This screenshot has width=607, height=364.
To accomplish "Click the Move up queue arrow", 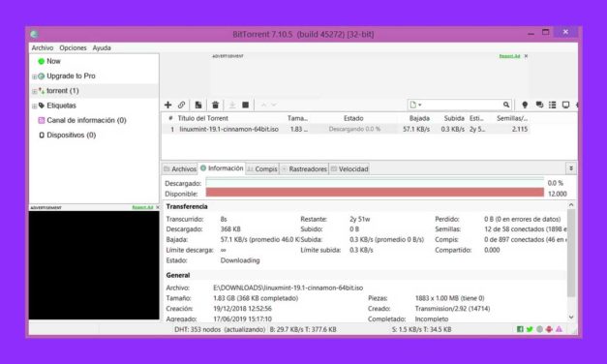I will [x=263, y=105].
